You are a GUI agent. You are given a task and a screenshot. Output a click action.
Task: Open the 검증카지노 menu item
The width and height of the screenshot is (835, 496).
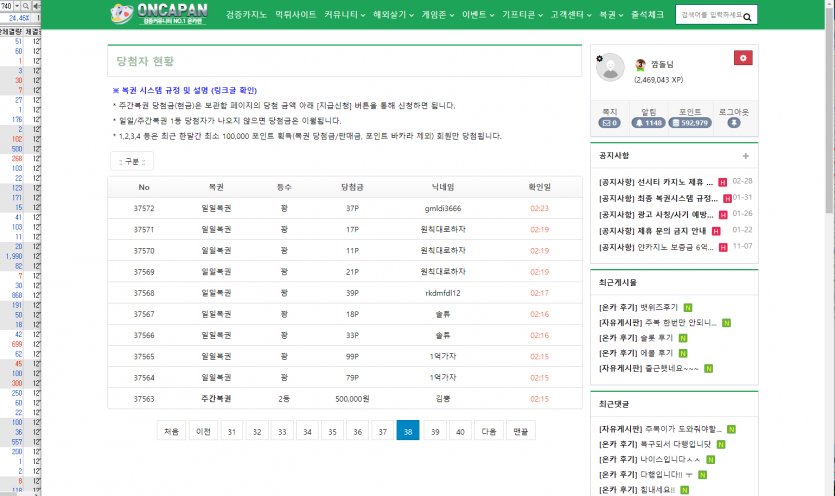pos(246,15)
